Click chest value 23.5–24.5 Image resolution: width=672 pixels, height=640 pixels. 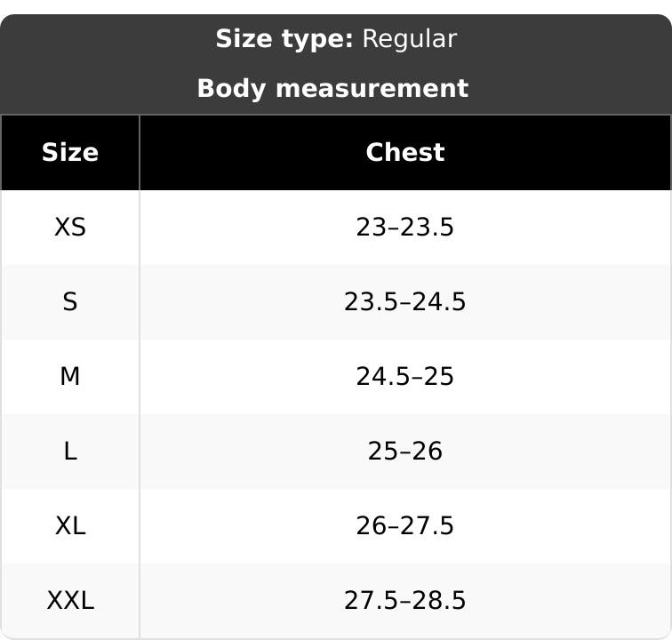click(x=404, y=302)
